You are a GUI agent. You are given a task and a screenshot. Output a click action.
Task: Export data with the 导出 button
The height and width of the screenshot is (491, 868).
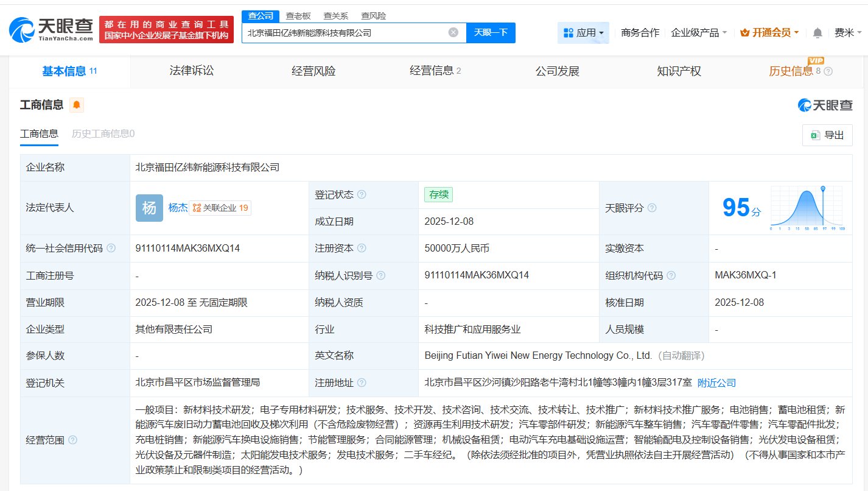point(827,135)
